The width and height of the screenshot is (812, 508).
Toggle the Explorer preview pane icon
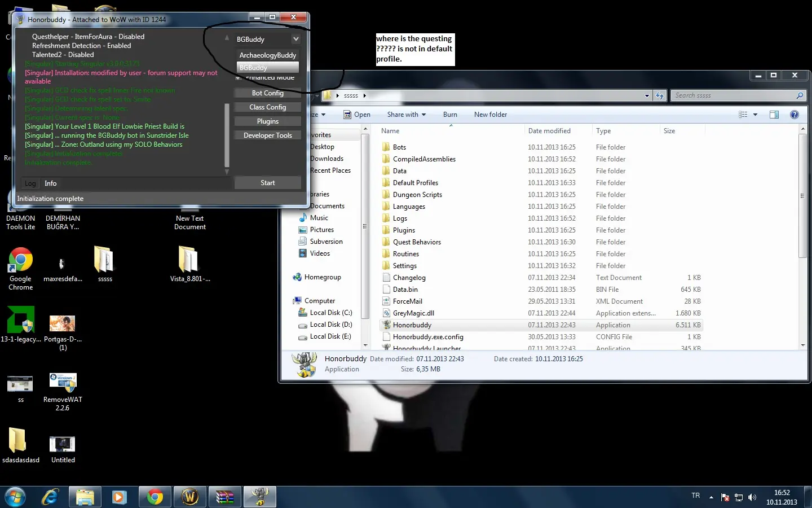coord(774,115)
